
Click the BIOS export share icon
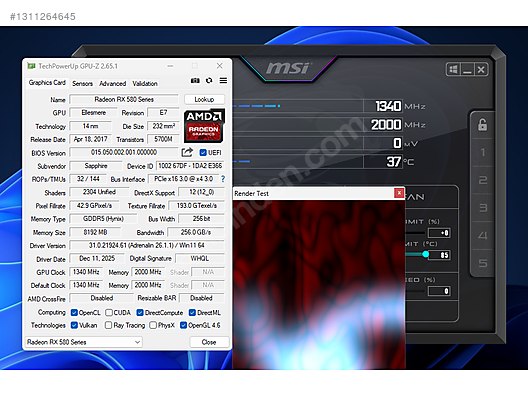coord(187,152)
